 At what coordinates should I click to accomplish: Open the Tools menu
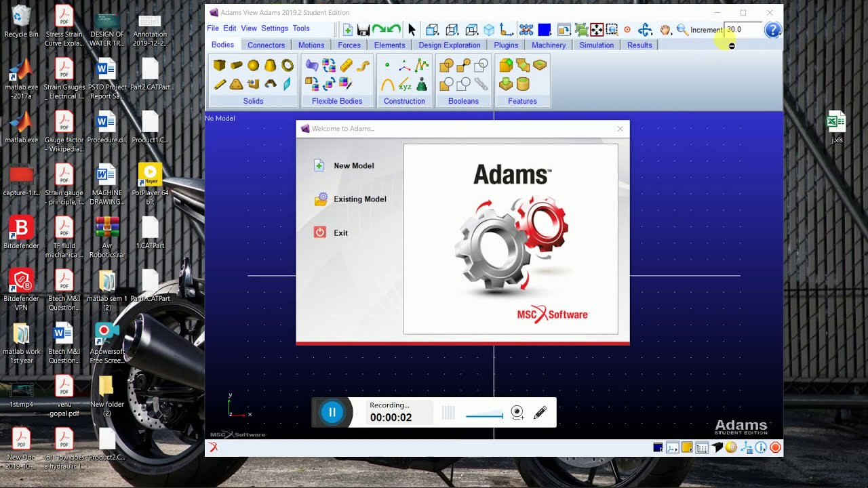301,28
